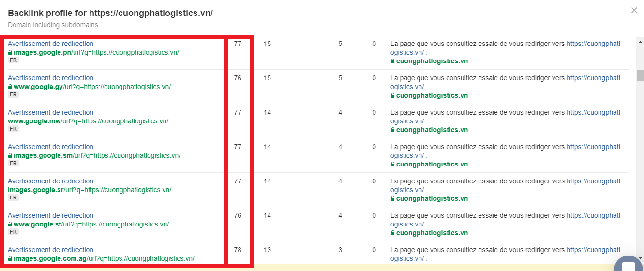The width and height of the screenshot is (644, 271).
Task: Open images.google.pn referring page URL
Action: click(96, 52)
